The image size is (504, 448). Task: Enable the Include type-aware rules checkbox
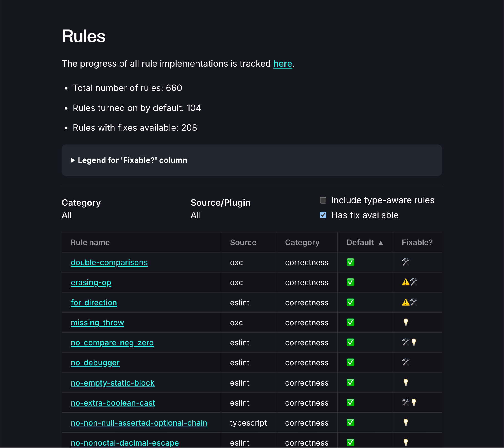323,200
